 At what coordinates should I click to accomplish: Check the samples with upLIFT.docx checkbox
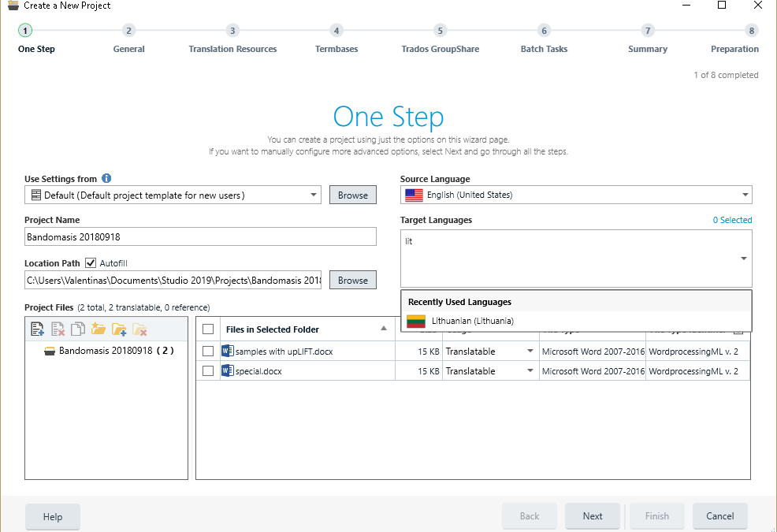(208, 351)
